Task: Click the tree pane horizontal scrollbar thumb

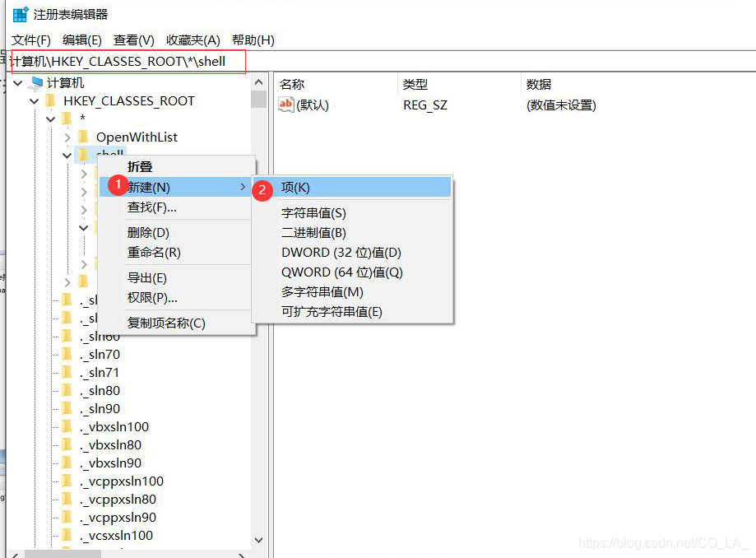Action: coord(63,554)
